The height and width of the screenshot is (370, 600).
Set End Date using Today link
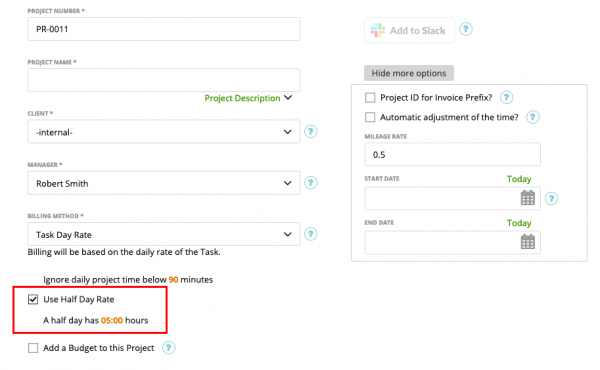(519, 223)
